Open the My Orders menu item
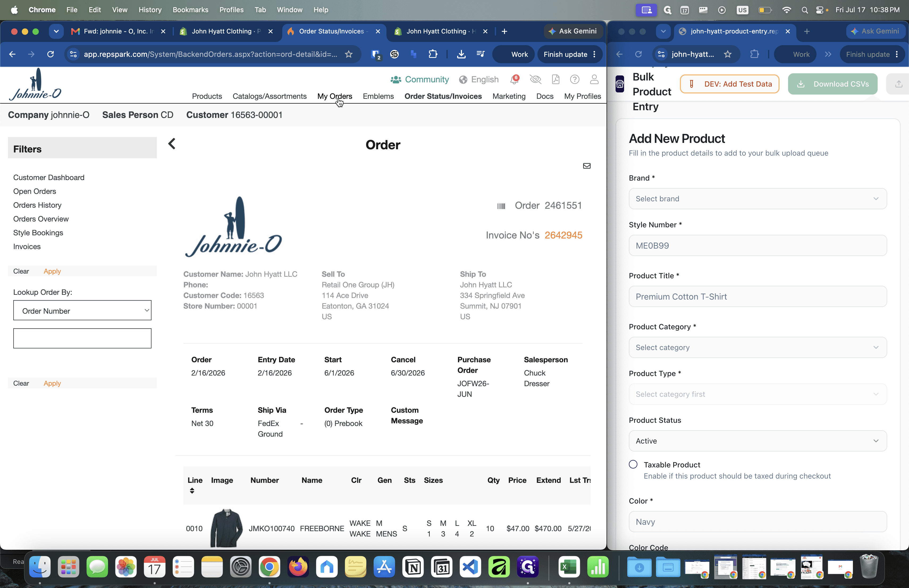This screenshot has width=909, height=588. [x=335, y=96]
